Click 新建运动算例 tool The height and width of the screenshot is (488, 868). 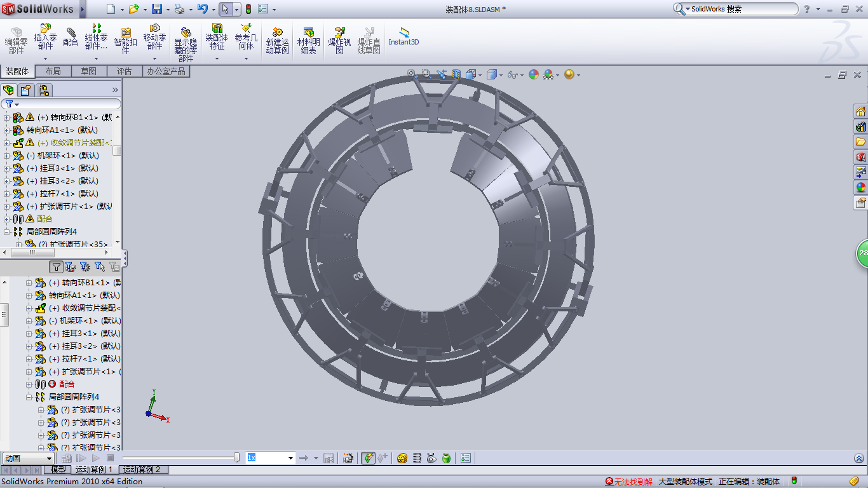pyautogui.click(x=277, y=41)
